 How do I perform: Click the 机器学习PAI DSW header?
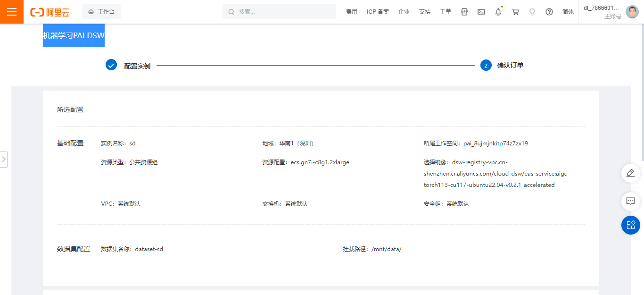coord(74,35)
